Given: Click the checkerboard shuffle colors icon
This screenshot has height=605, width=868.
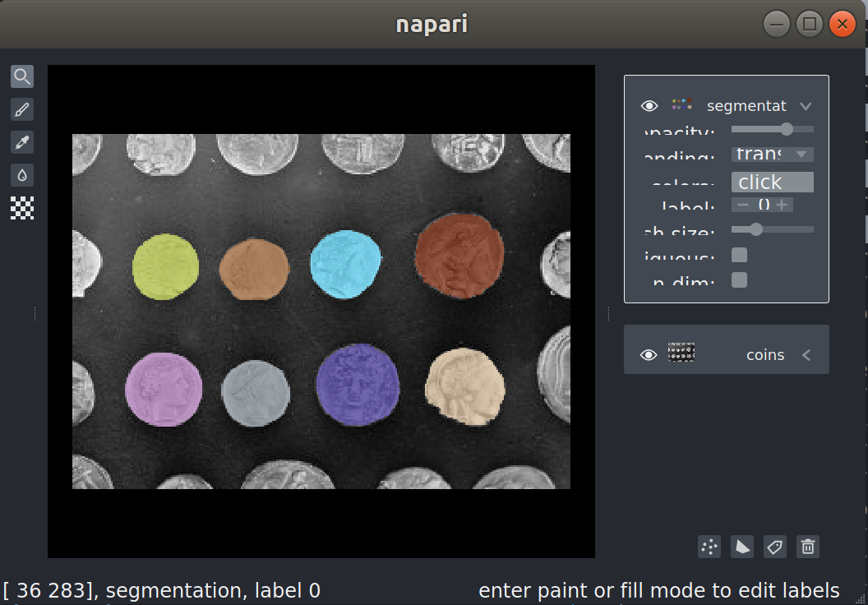Looking at the screenshot, I should 22,208.
